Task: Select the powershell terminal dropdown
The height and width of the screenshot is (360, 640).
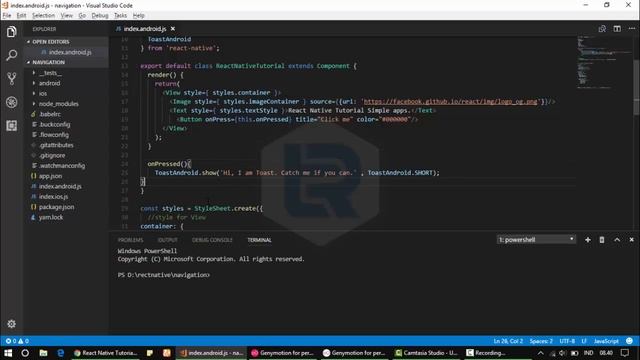Action: point(536,240)
